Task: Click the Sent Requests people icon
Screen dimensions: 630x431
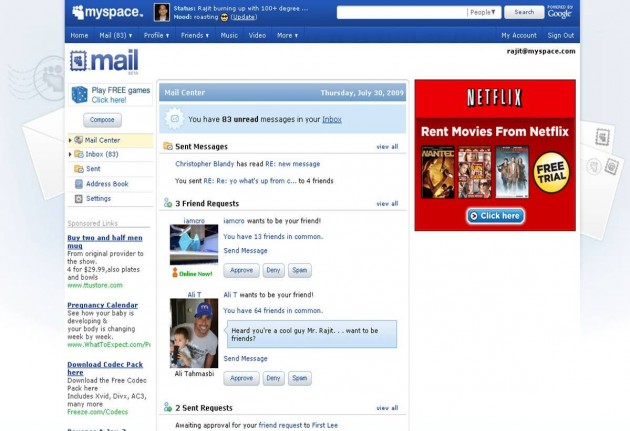Action: click(x=168, y=407)
